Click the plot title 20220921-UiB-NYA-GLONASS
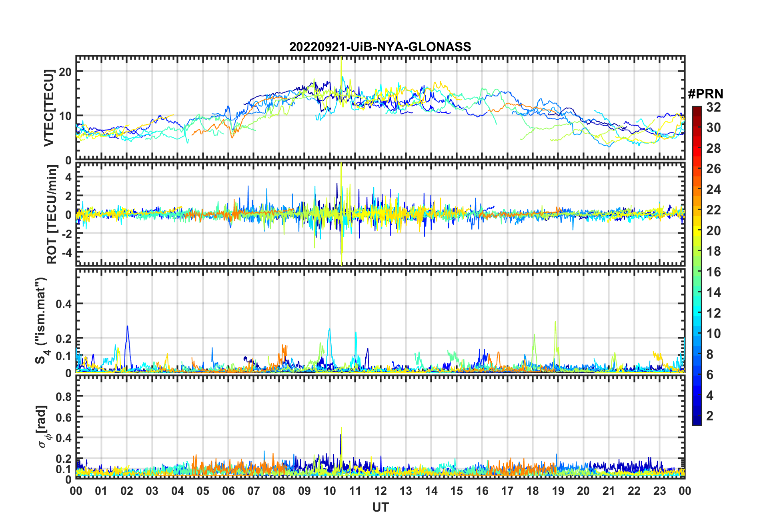 point(380,47)
